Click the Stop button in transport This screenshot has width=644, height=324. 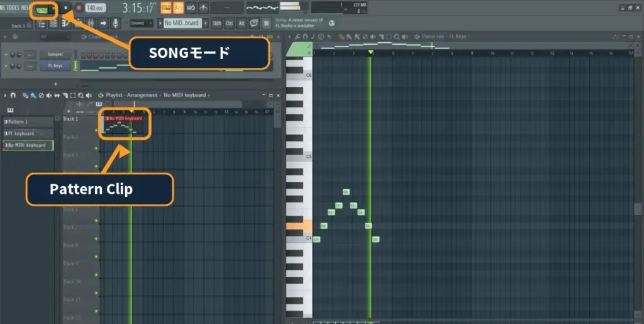(x=65, y=8)
